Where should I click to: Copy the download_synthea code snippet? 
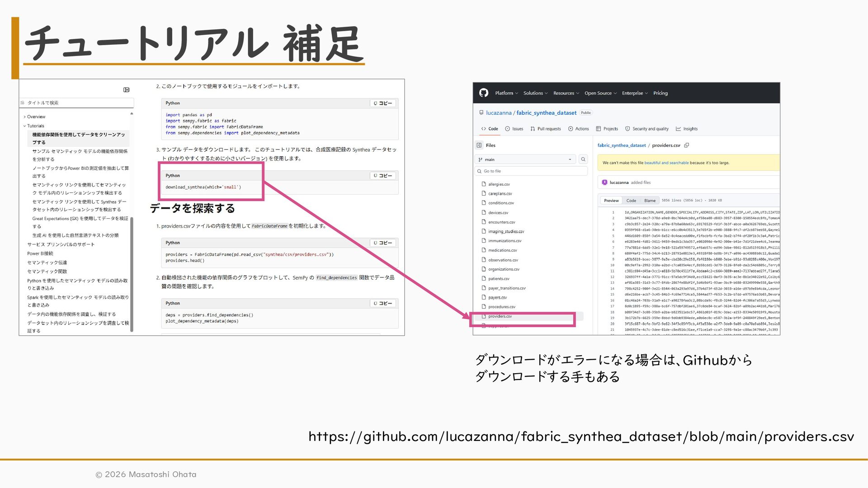pyautogui.click(x=383, y=175)
